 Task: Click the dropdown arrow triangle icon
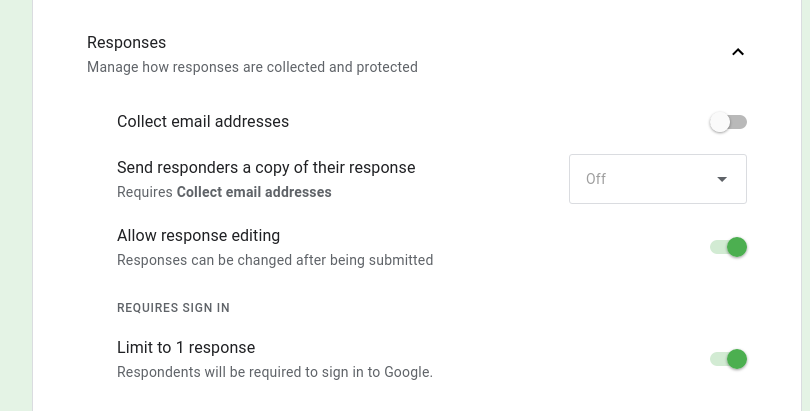click(722, 180)
